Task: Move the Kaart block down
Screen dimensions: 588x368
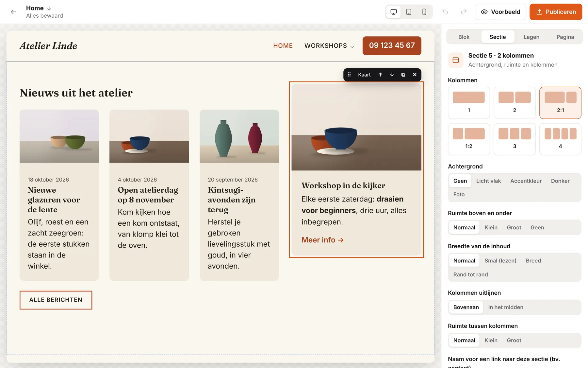Action: (x=392, y=75)
